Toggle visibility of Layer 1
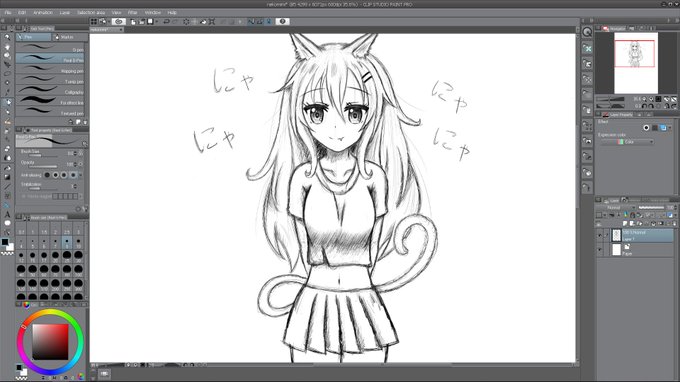 click(x=600, y=235)
